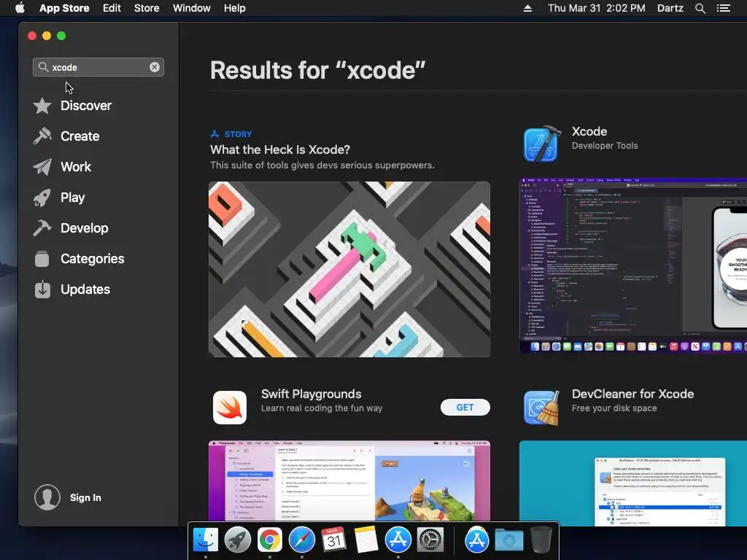Open Safari from the Dock

301,540
